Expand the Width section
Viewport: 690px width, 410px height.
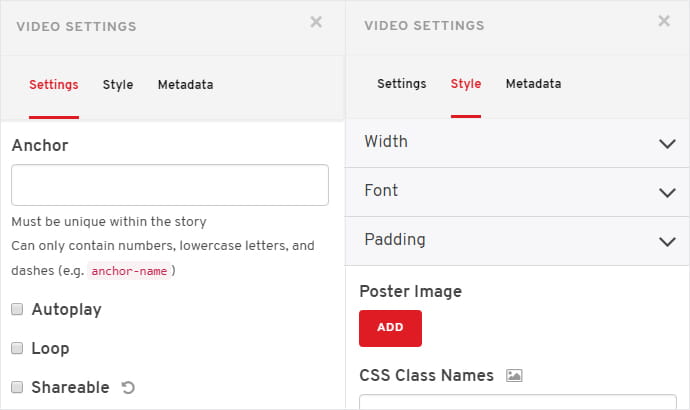(x=517, y=143)
